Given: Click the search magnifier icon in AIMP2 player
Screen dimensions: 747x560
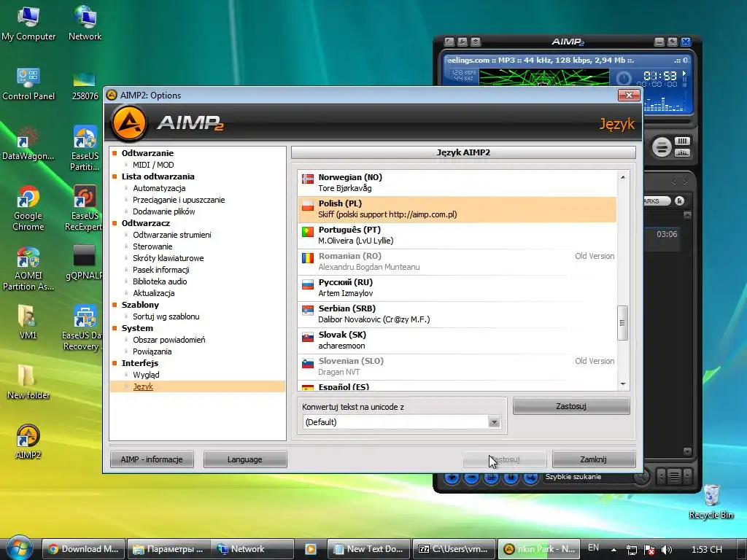Looking at the screenshot, I should tap(642, 477).
